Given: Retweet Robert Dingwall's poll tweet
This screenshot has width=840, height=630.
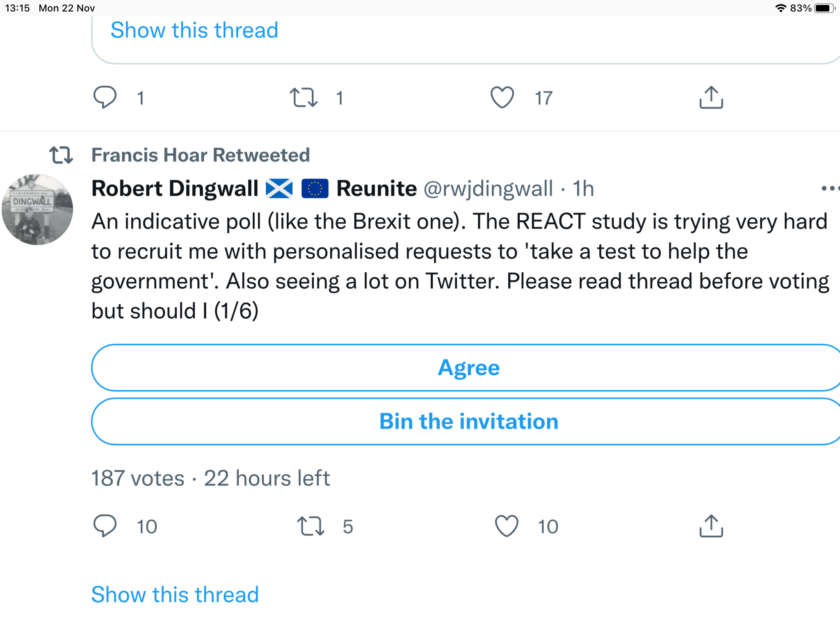Looking at the screenshot, I should pyautogui.click(x=310, y=526).
